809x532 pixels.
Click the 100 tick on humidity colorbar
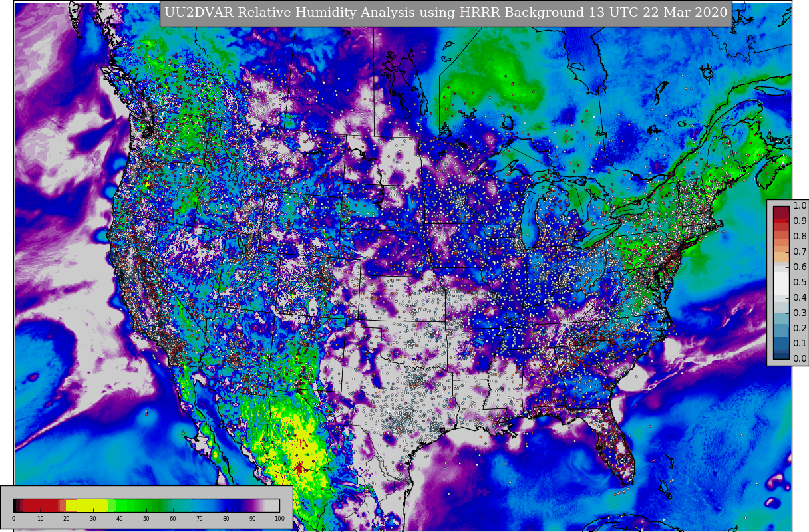pyautogui.click(x=279, y=519)
